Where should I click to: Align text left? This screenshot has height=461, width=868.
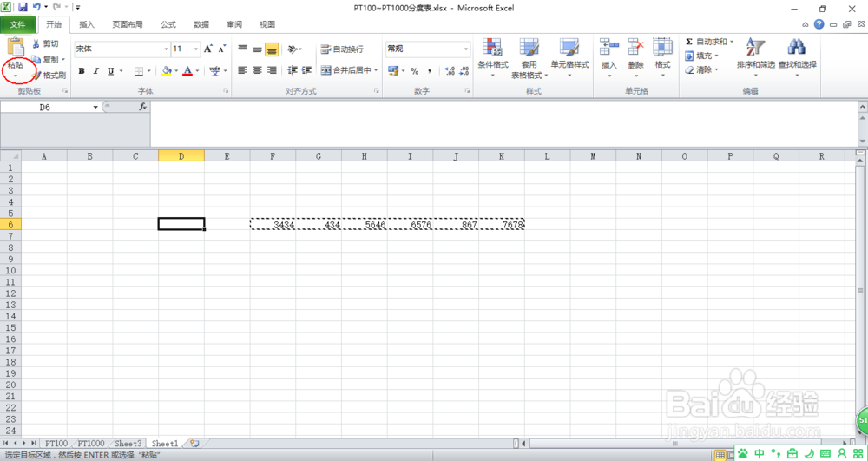242,70
